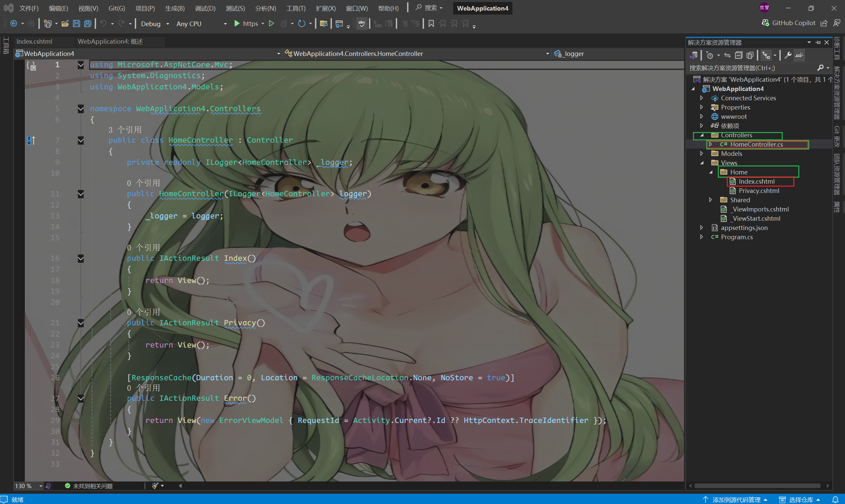Collapse the Controllers folder in Solution Explorer
Image resolution: width=845 pixels, height=504 pixels.
pyautogui.click(x=702, y=135)
